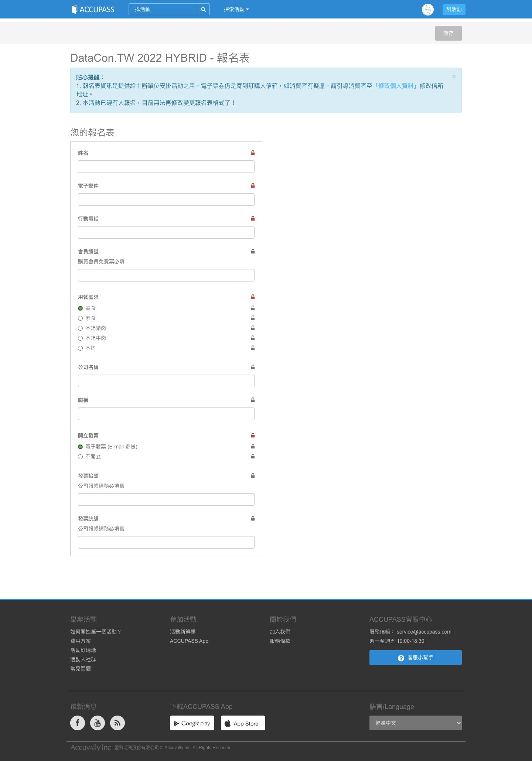Screen dimensions: 532x761
Task: Click the 客服小幫手 button
Action: click(x=416, y=658)
